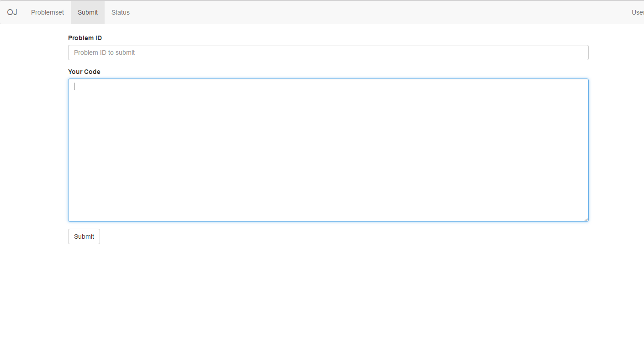Screen dimensions: 644x362
Task: Check submissions via Status nav item
Action: click(x=120, y=12)
